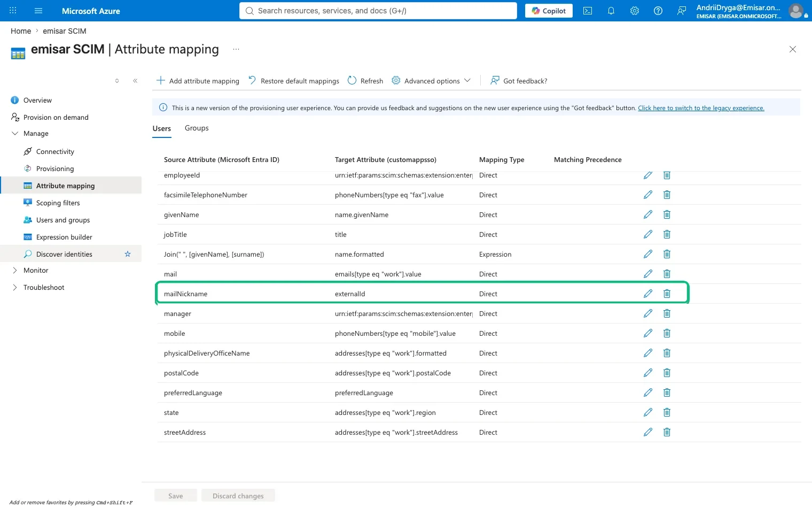This screenshot has height=508, width=812.
Task: Edit the preferredLanguage mapping
Action: [x=648, y=392]
